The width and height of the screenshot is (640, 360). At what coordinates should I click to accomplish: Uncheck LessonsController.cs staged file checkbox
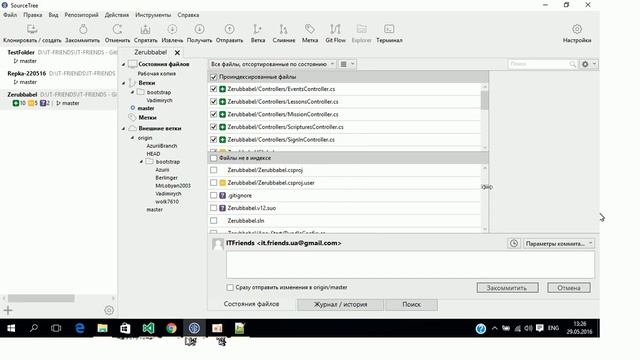click(x=213, y=102)
